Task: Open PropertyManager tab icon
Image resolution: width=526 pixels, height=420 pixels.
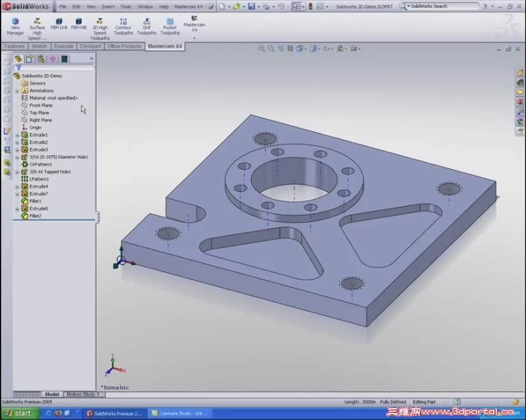Action: (30, 59)
